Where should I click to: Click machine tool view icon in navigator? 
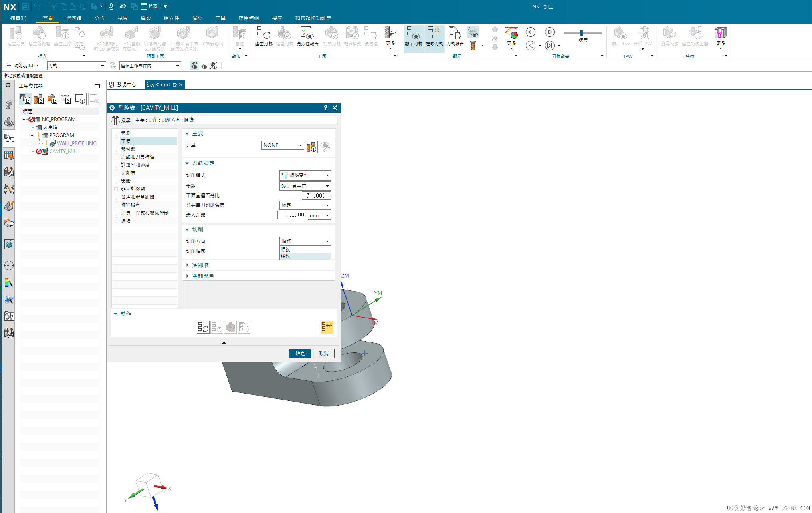[39, 99]
